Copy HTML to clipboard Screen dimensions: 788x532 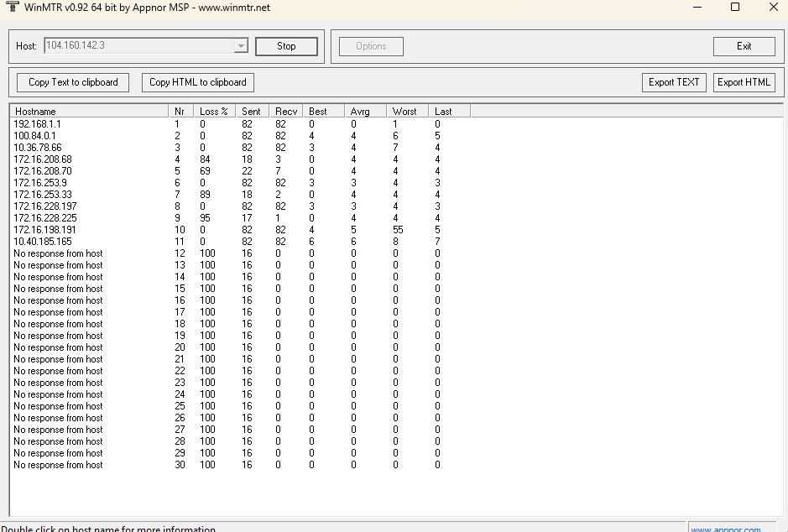tap(198, 82)
